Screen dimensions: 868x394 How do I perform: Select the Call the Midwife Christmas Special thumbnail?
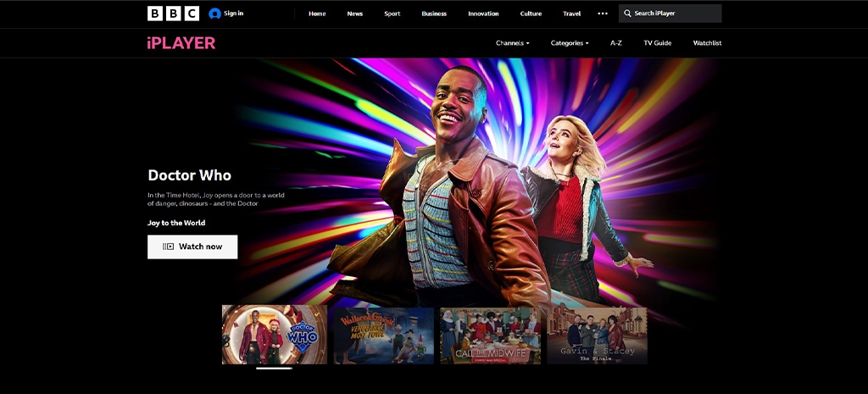[x=491, y=336]
